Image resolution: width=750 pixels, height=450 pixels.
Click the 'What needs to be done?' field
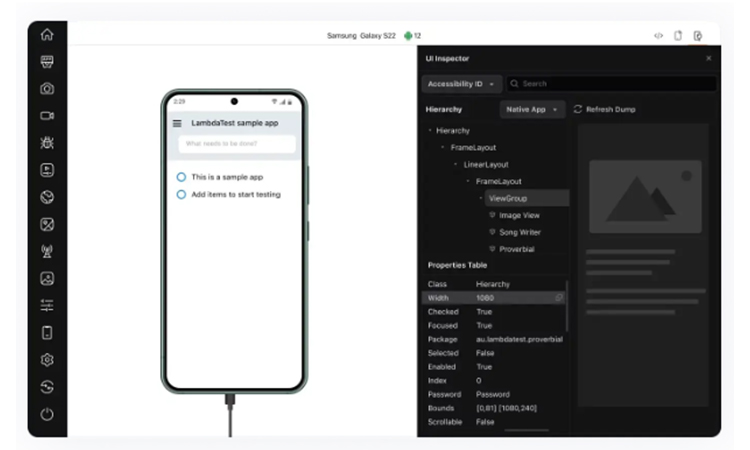pyautogui.click(x=237, y=145)
